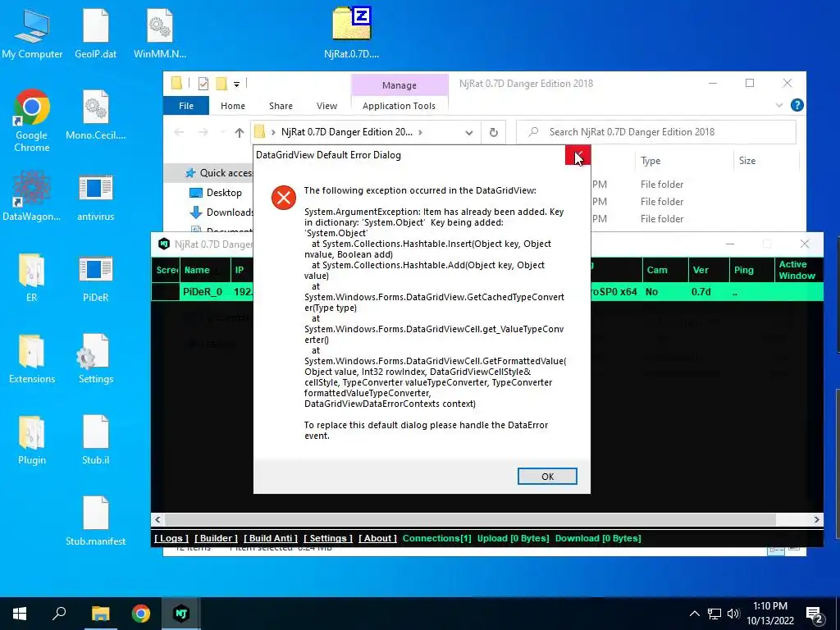The height and width of the screenshot is (630, 840).
Task: Click the Search NjRat 0.7D Danger Edition field
Action: point(656,132)
